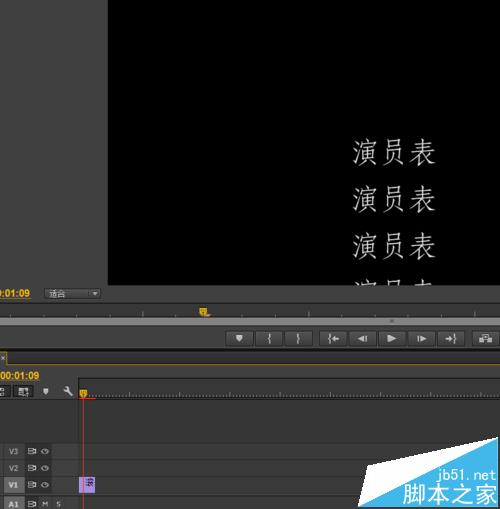Screen dimensions: 500x509
Task: Close the timeline sequence tab
Action: coord(3,358)
